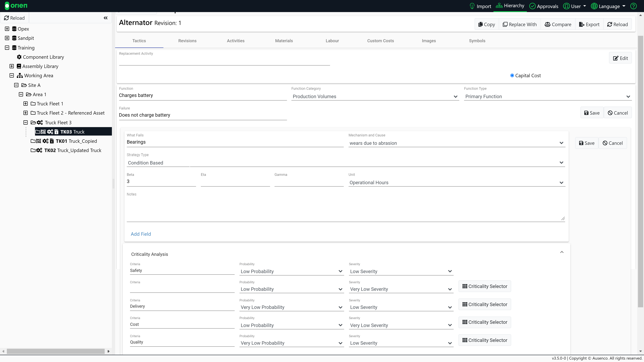Collapse the sidebar with double chevron
Image resolution: width=644 pixels, height=362 pixels.
coord(105,18)
